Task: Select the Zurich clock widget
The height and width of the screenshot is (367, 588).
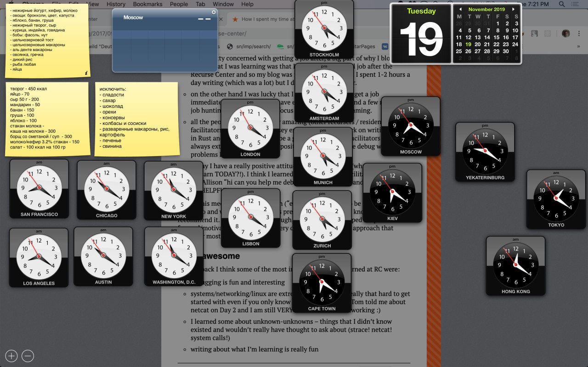Action: [322, 220]
